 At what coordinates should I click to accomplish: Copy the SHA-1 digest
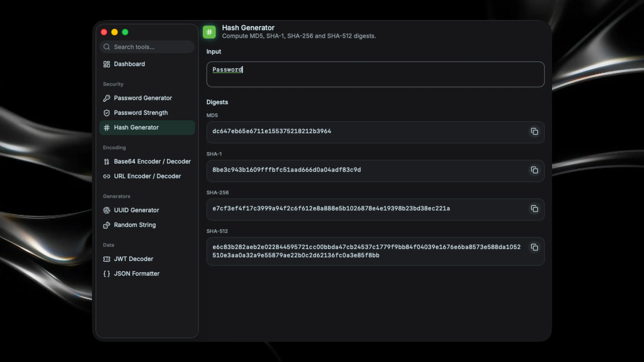pos(534,170)
